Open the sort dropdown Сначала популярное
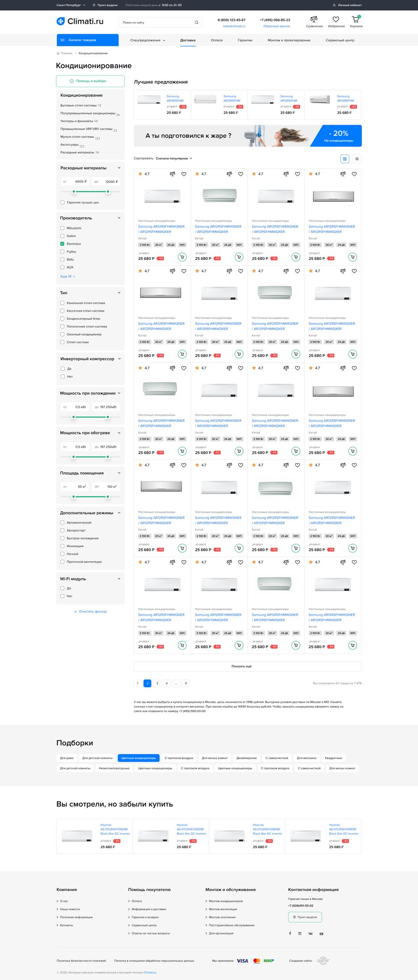Image resolution: width=418 pixels, height=980 pixels. point(174,158)
